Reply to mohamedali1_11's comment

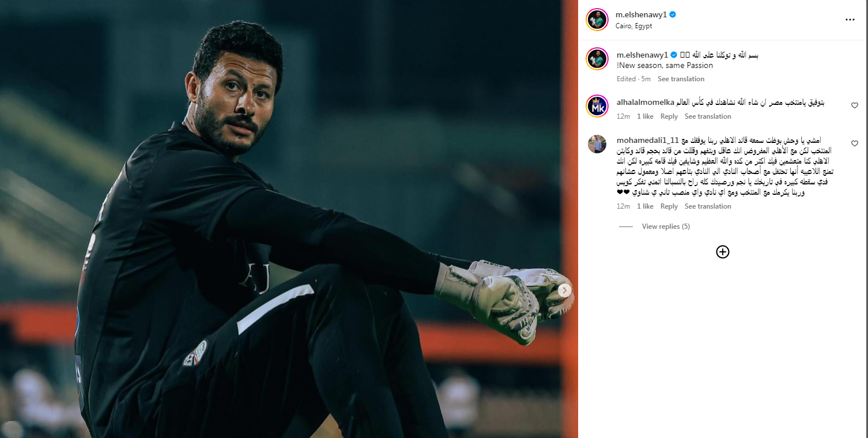pos(669,206)
